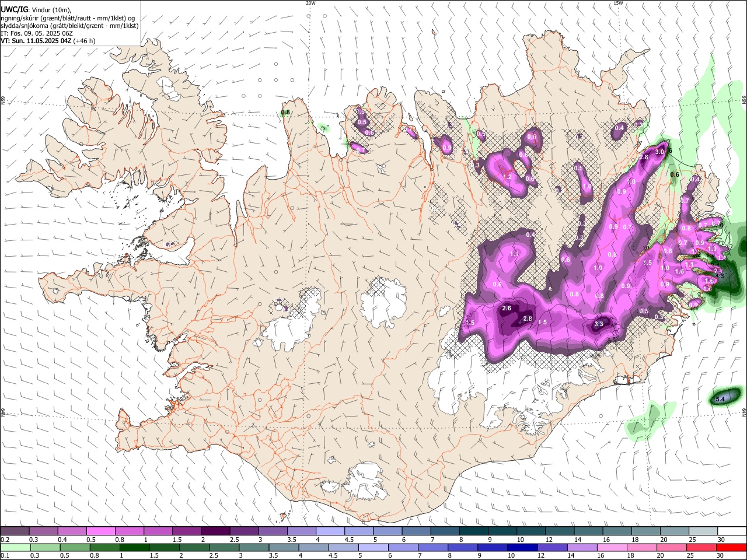The width and height of the screenshot is (747, 560).
Task: Click the 0.2 label on the snow legend
Action: click(x=5, y=540)
